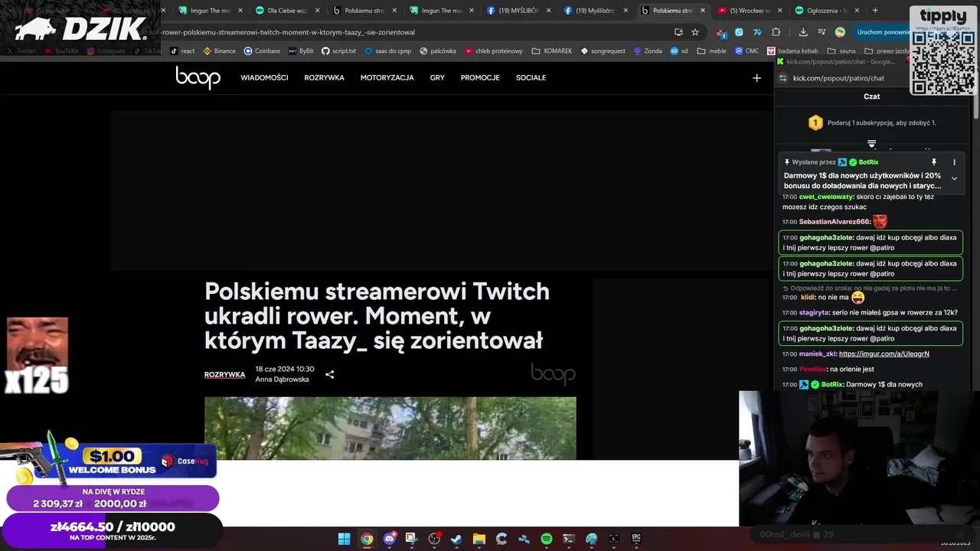Click the 'Podaruj 1 subskrypcję' banner

872,122
